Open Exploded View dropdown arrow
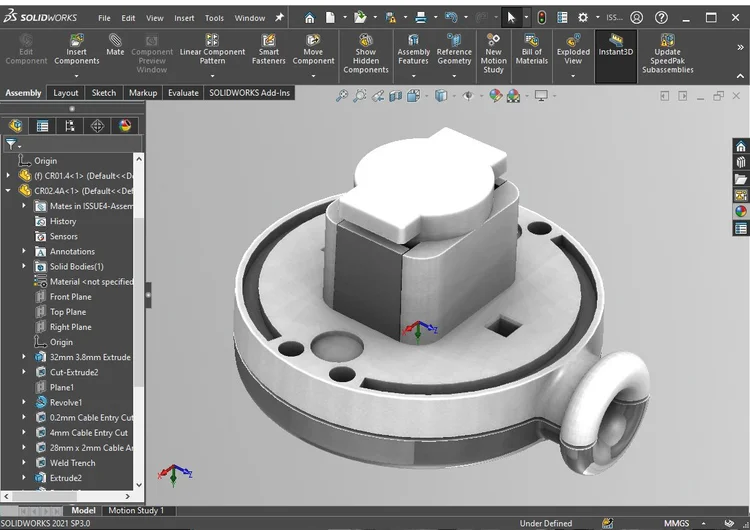 573,76
